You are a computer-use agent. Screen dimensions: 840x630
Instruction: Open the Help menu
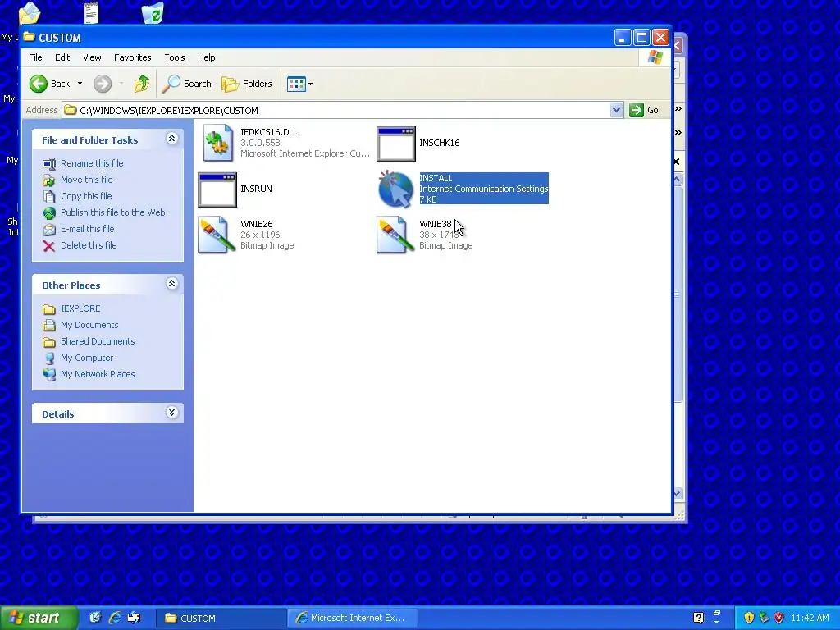206,57
